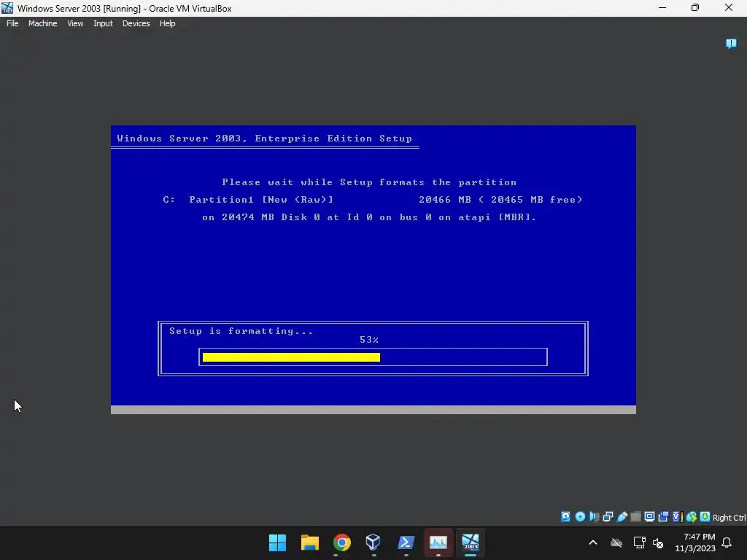
Task: Open VirtualBox Manager from the taskbar
Action: tap(373, 542)
